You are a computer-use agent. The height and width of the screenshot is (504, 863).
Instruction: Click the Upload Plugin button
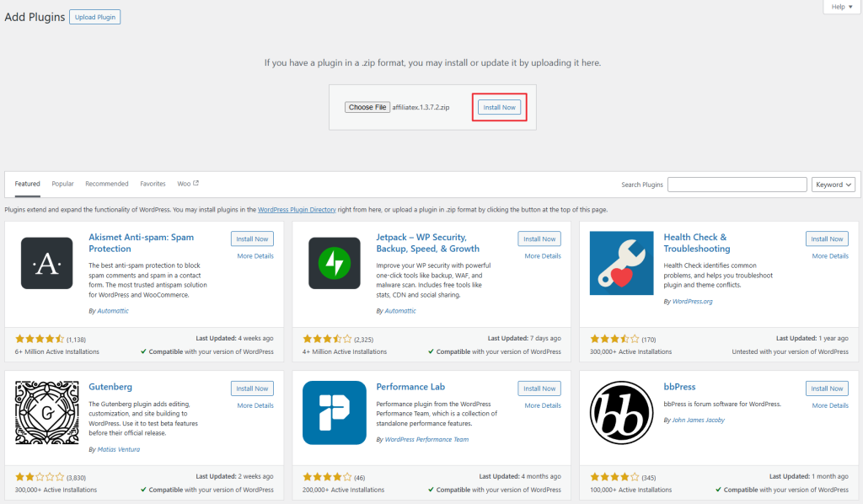[x=95, y=17]
